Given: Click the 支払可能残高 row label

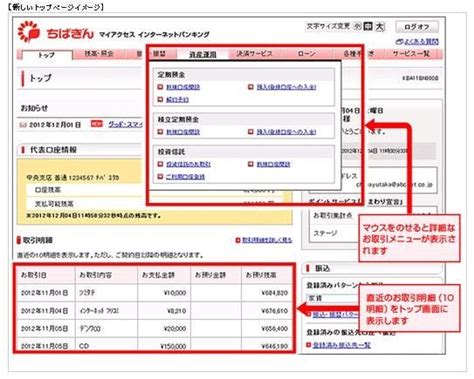Looking at the screenshot, I should pyautogui.click(x=54, y=203).
